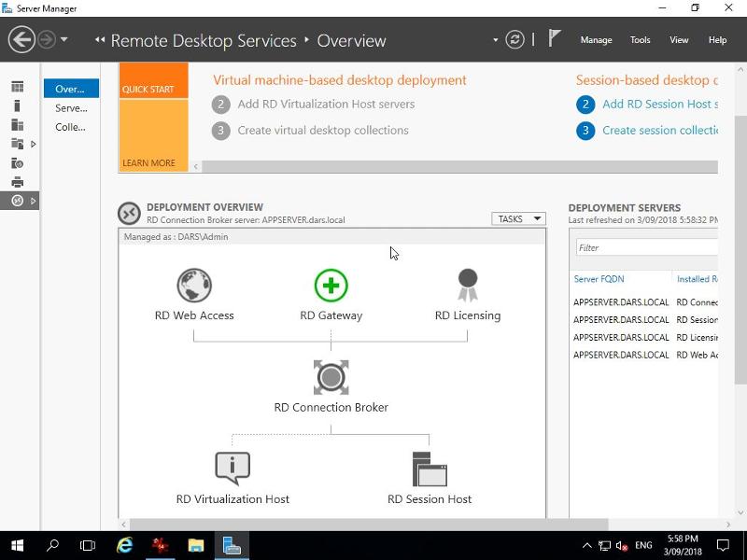Click the Deployment Overview header icon
The image size is (747, 560).
[129, 213]
